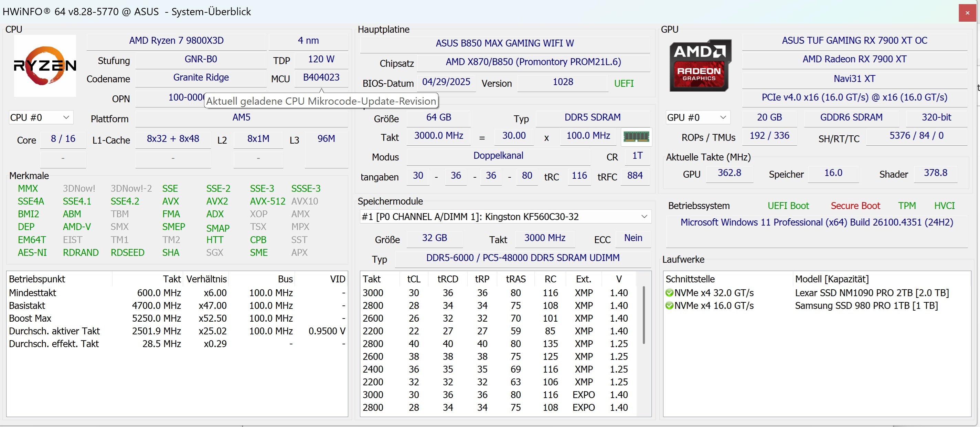Click the Ryzen CPU logo
980x427 pixels.
(x=45, y=65)
